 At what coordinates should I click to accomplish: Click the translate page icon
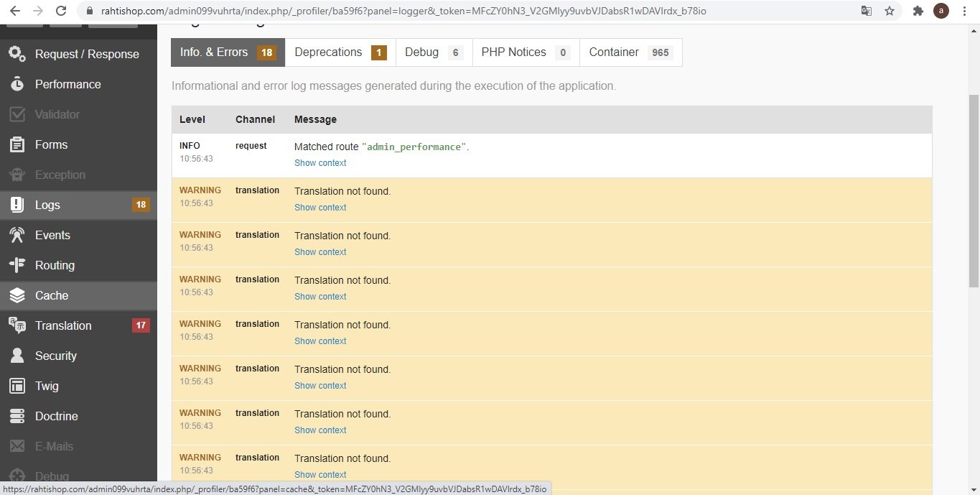[867, 11]
